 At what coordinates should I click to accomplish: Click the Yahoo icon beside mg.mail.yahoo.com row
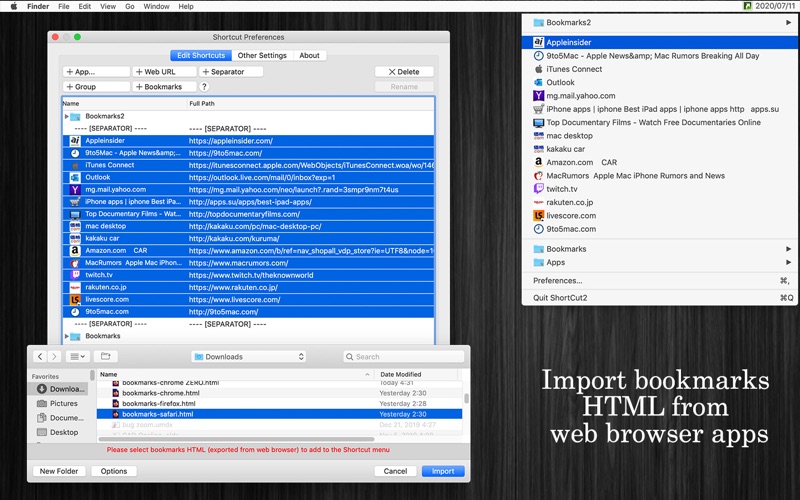[x=75, y=190]
